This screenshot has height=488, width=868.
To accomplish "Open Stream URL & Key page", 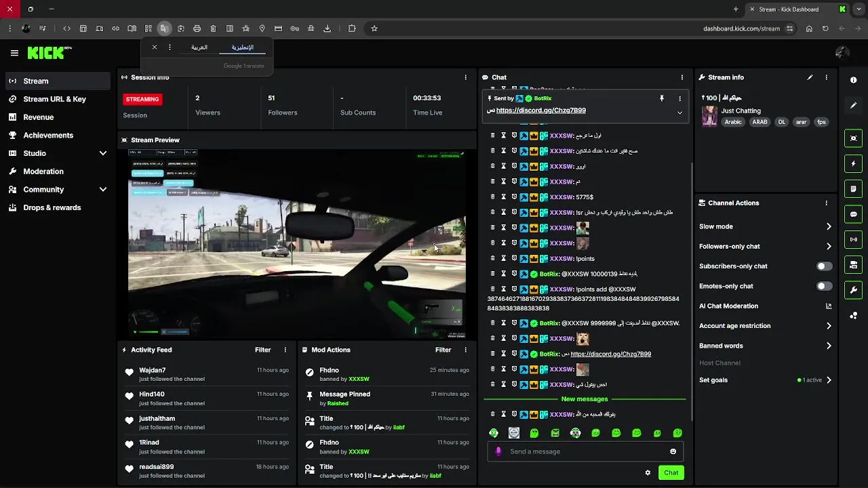I will 57,99.
